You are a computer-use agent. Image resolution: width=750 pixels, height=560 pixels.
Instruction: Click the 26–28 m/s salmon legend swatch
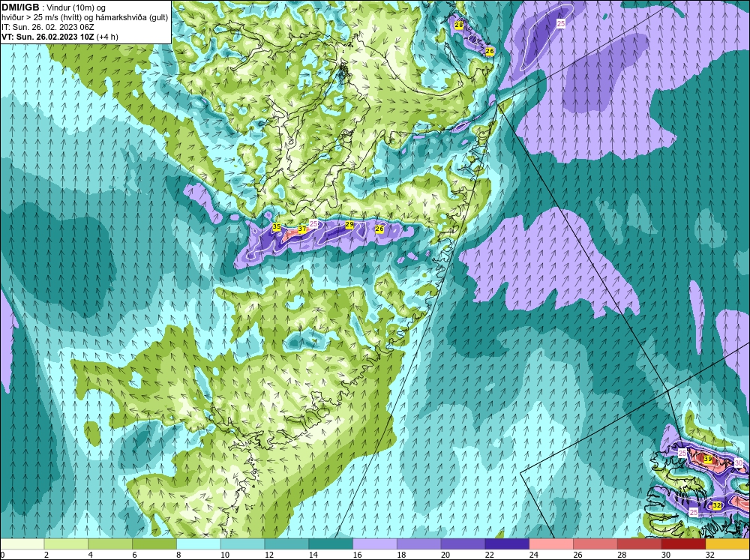[x=595, y=544]
